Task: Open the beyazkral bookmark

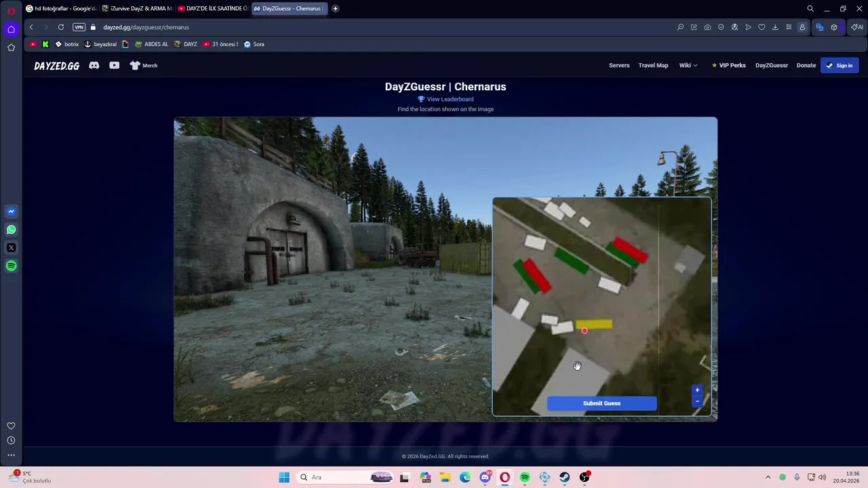Action: coord(100,44)
